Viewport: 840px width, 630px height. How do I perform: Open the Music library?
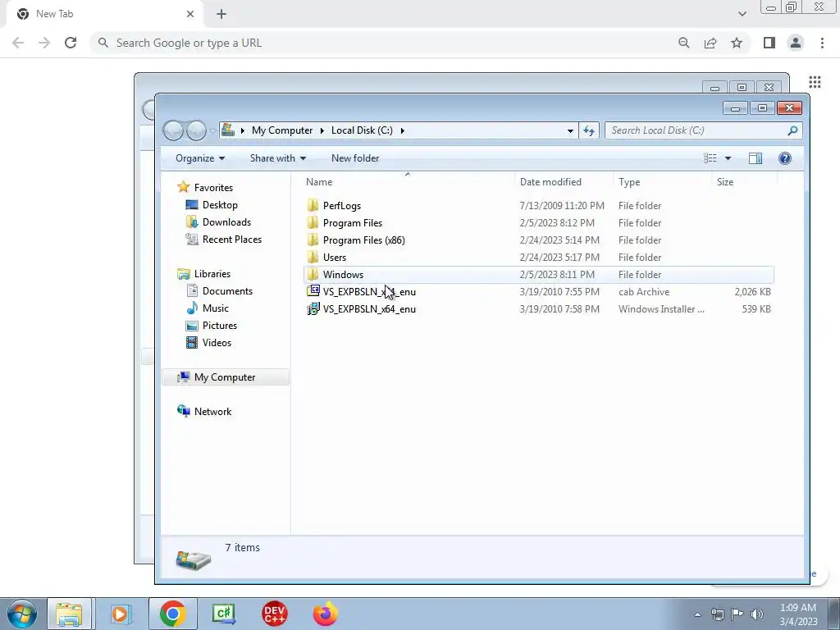(216, 308)
